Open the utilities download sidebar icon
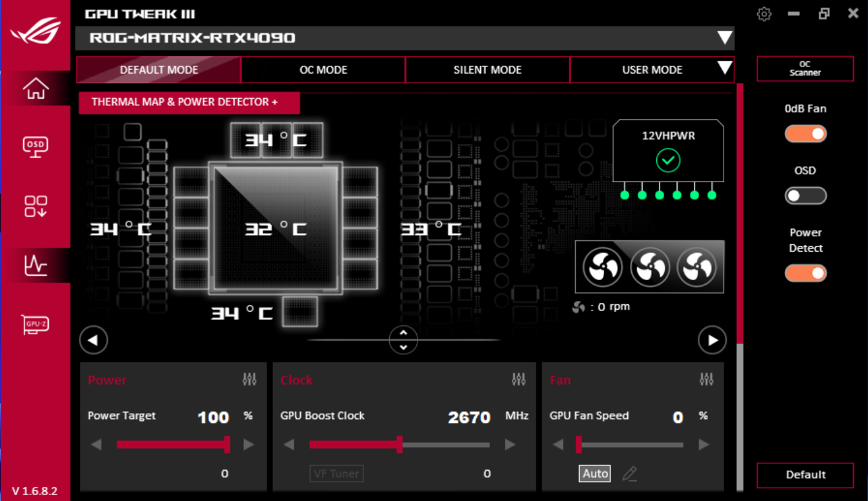The width and height of the screenshot is (868, 501). pyautogui.click(x=35, y=207)
